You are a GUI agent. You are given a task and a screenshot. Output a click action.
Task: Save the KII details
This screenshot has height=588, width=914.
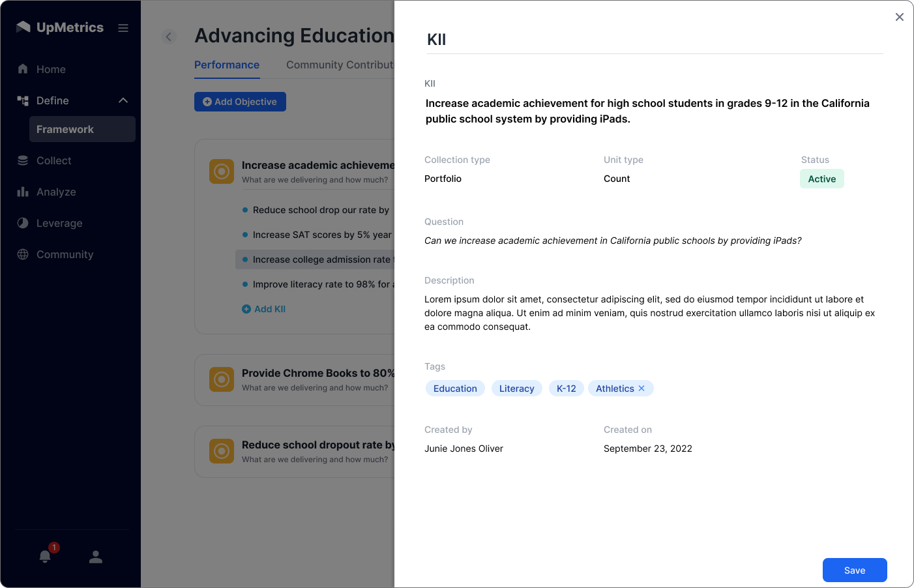click(854, 570)
